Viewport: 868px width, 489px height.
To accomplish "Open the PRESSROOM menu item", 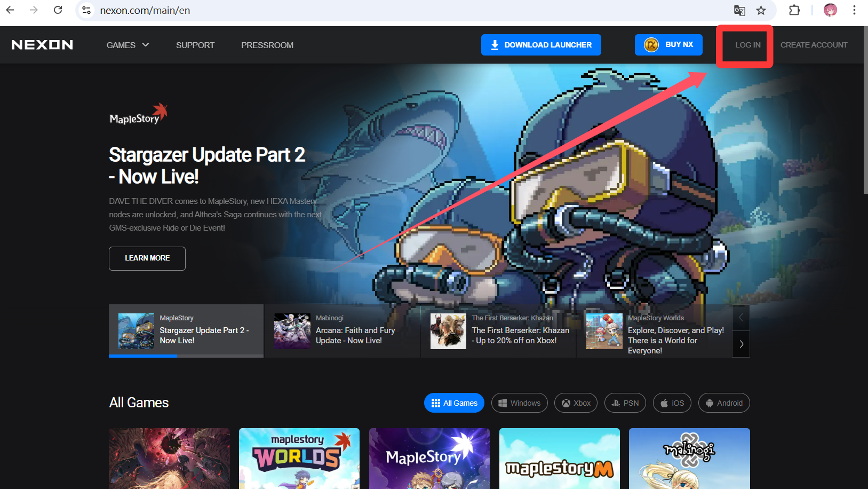I will pyautogui.click(x=267, y=45).
